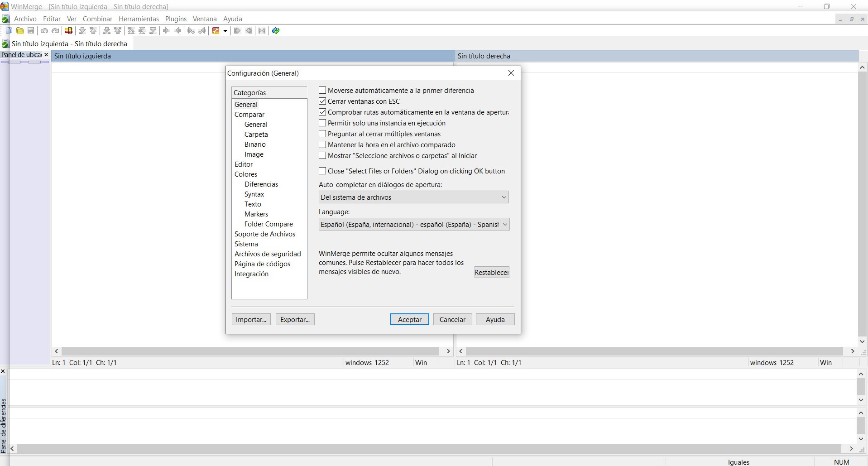Click the New document toolbar icon

pyautogui.click(x=9, y=31)
